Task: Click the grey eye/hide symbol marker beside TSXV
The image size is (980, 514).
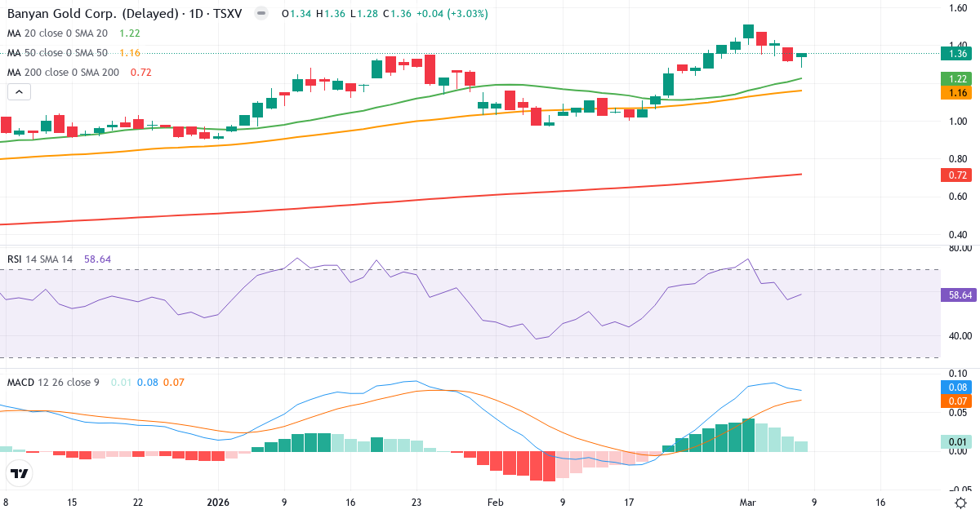Action: pos(261,13)
